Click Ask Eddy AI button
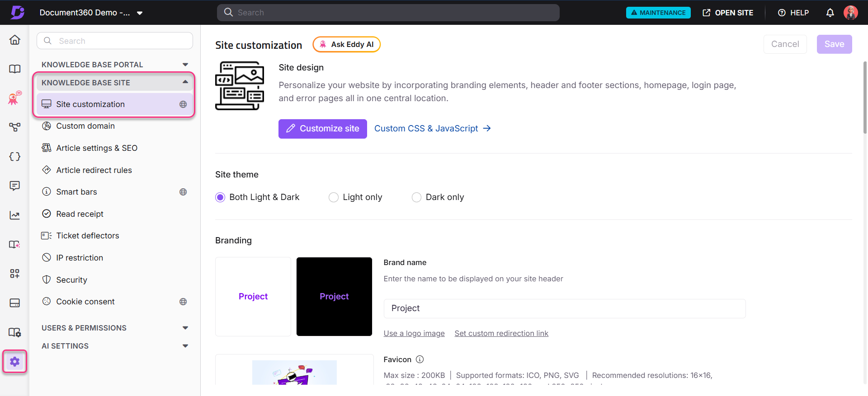This screenshot has width=868, height=396. 346,44
